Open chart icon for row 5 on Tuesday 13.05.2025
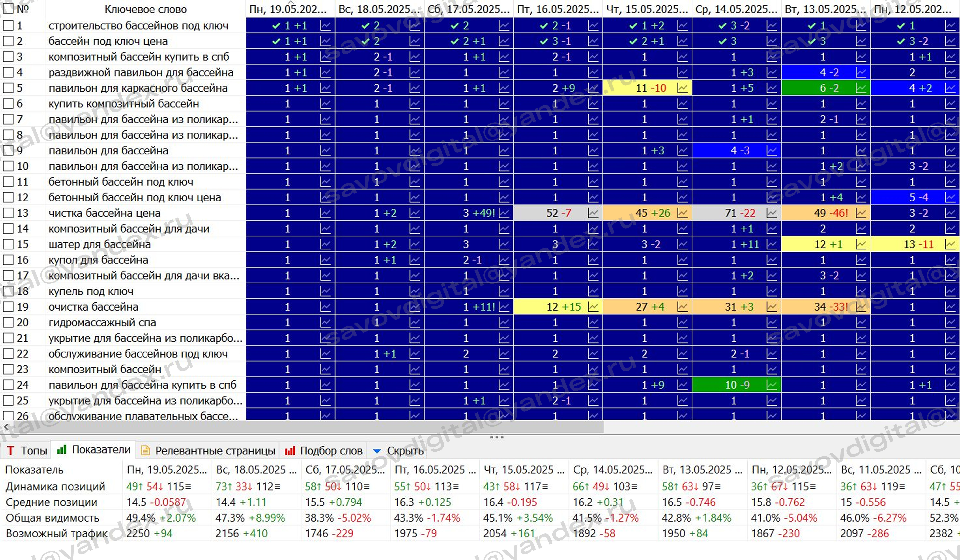 (x=861, y=88)
